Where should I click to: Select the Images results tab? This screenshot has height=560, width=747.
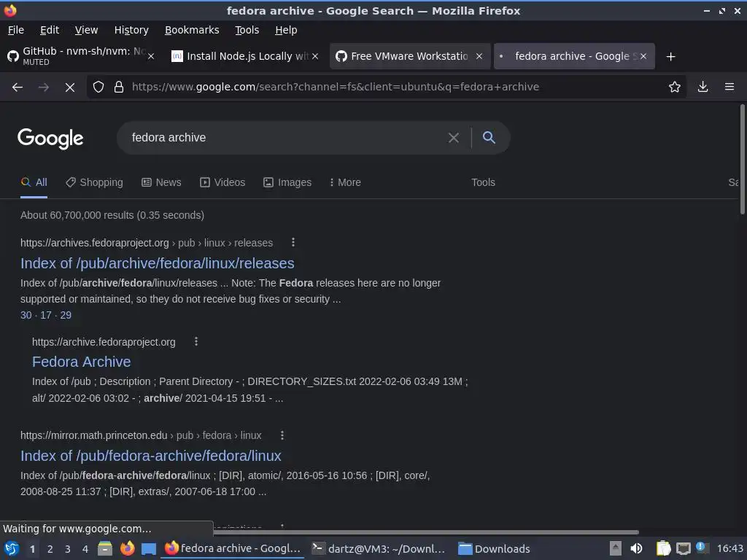click(x=287, y=182)
